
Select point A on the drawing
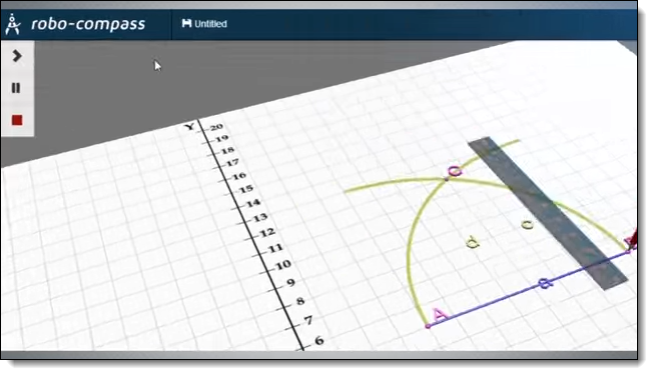point(428,326)
